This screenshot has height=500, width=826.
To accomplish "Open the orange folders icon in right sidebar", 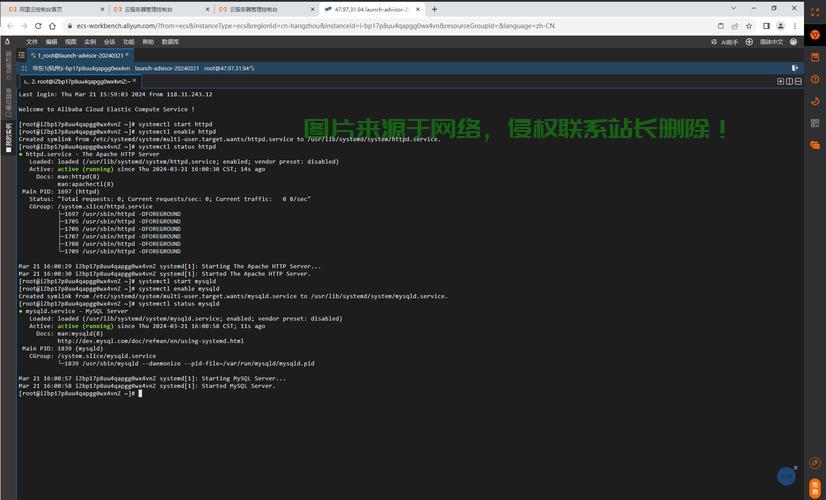I will (815, 145).
